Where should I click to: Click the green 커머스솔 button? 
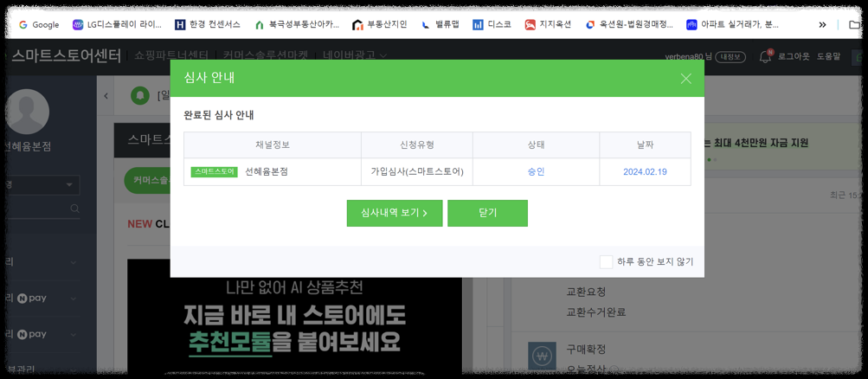pyautogui.click(x=147, y=182)
